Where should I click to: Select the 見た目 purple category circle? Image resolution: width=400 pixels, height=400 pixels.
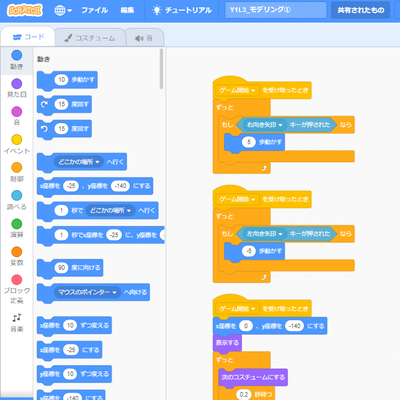click(17, 84)
